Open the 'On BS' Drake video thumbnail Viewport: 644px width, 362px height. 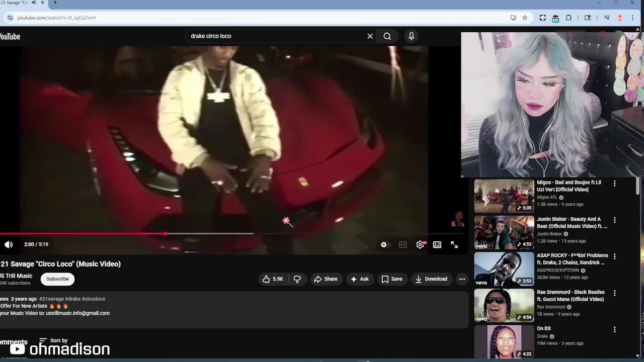point(504,342)
